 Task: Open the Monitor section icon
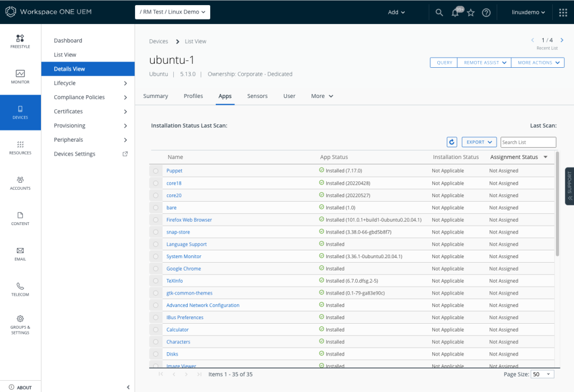click(20, 74)
